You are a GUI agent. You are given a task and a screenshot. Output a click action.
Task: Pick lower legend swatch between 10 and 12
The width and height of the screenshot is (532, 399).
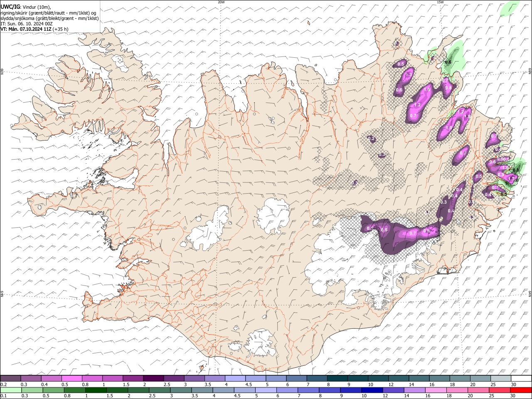click(372, 390)
